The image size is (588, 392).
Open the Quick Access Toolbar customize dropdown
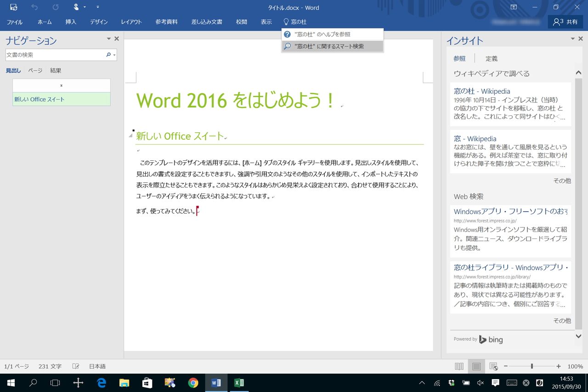click(x=97, y=7)
